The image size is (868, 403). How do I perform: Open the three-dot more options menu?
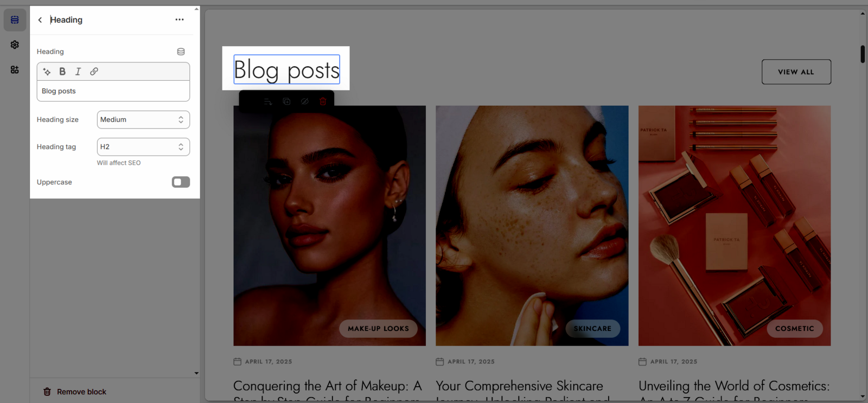tap(180, 20)
